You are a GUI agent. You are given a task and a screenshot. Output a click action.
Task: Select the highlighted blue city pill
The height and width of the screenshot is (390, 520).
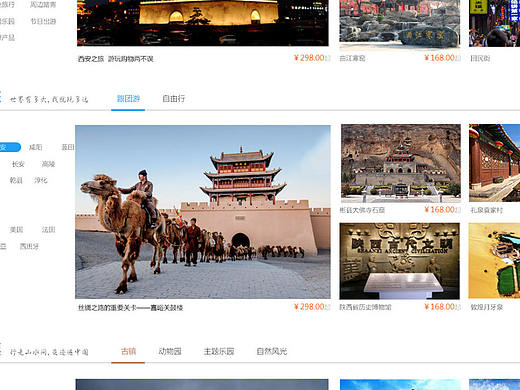coord(9,147)
